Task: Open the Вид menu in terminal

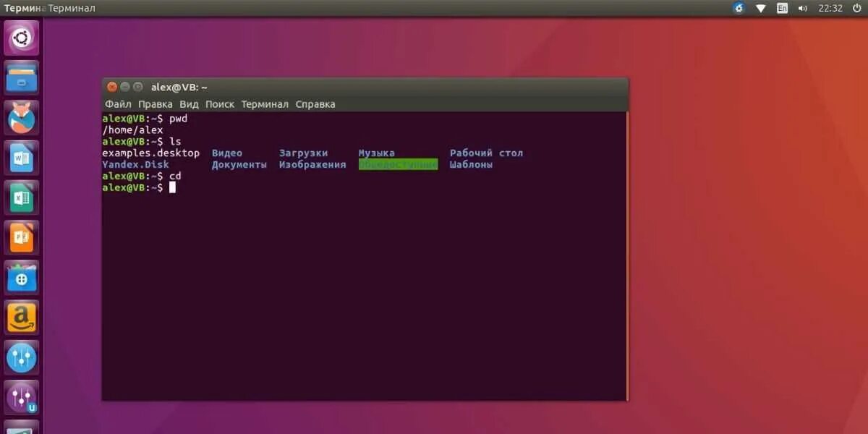Action: (189, 104)
